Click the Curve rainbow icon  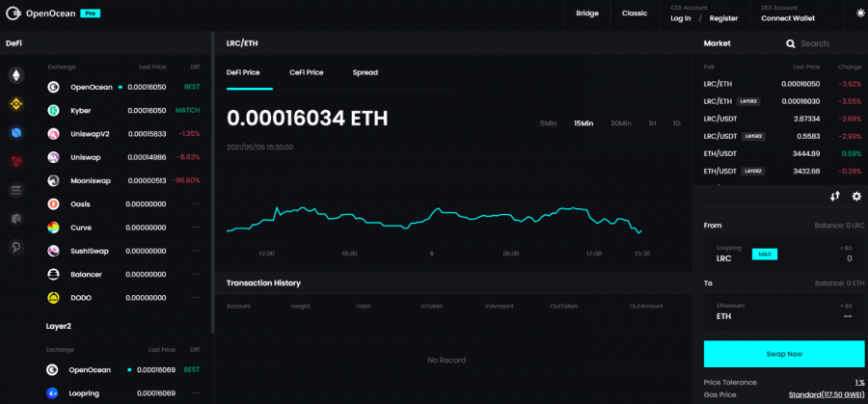tap(53, 228)
